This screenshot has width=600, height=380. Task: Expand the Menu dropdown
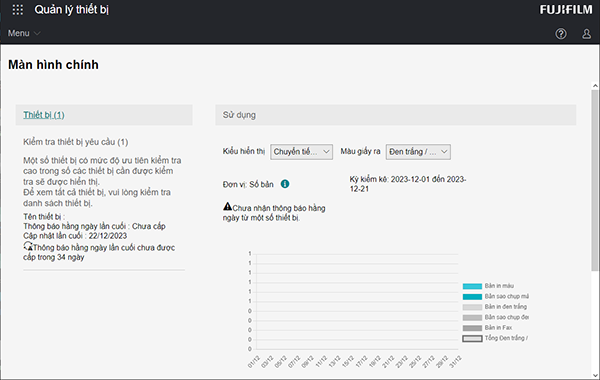click(24, 33)
